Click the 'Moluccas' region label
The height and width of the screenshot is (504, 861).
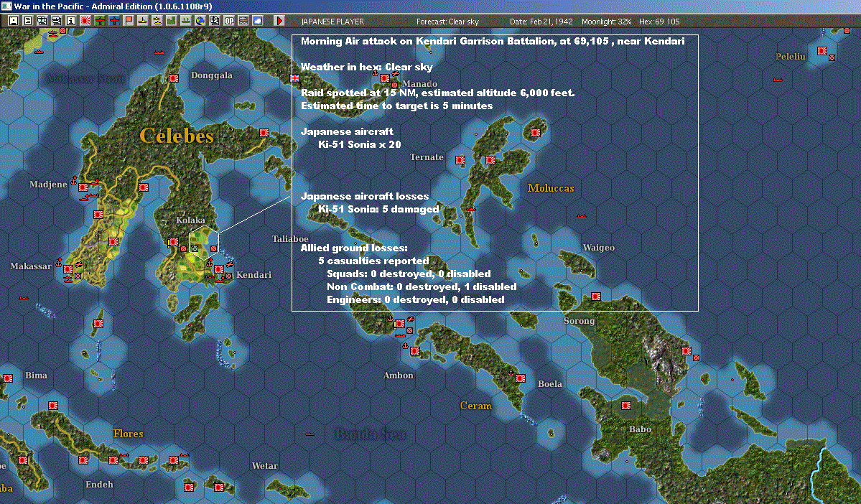pos(551,188)
